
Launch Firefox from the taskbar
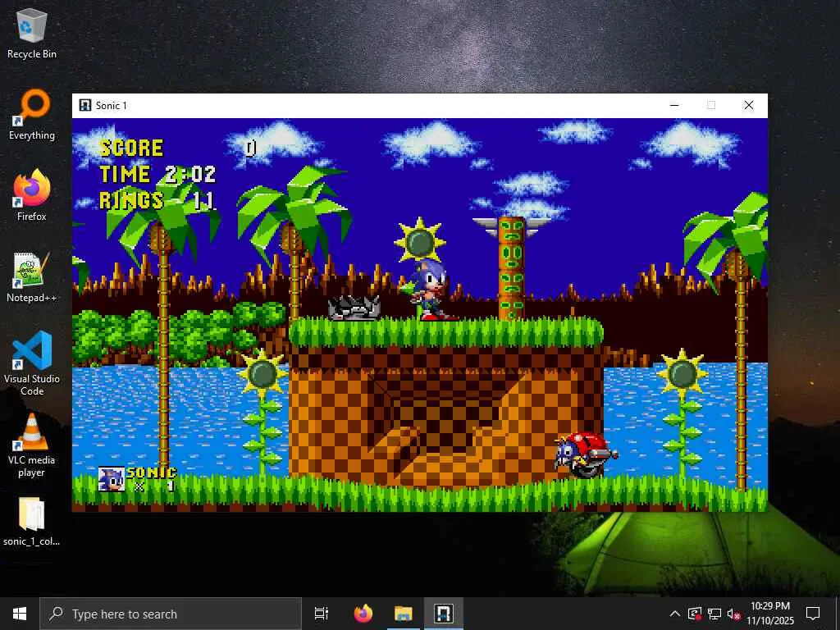point(363,614)
